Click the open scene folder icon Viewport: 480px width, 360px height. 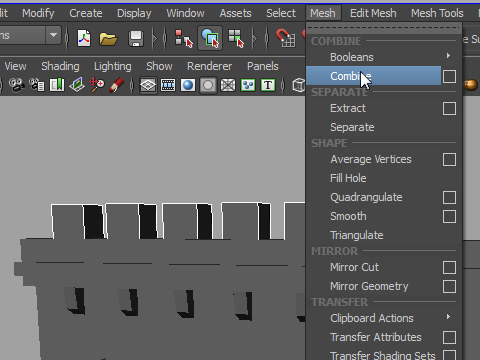(x=108, y=39)
